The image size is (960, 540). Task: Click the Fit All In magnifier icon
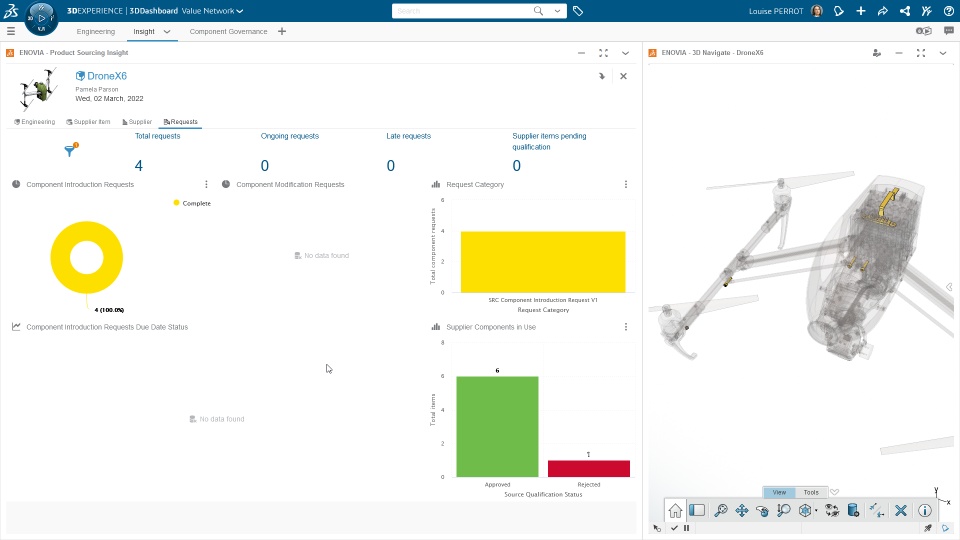[721, 511]
